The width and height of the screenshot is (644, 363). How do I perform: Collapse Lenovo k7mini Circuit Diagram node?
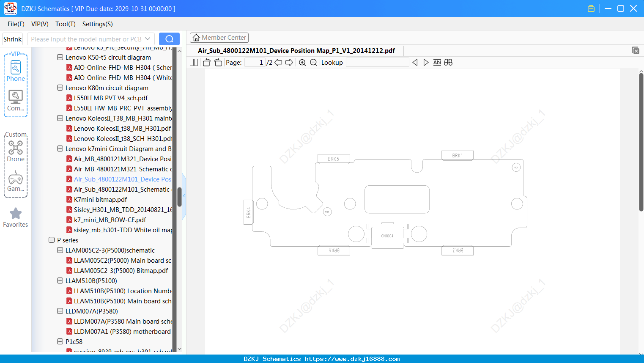(60, 148)
